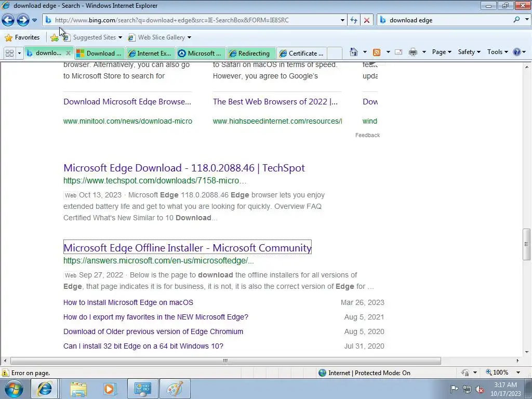Viewport: 532px width, 399px height.
Task: Open the feeds dropdown arrow
Action: [x=388, y=52]
